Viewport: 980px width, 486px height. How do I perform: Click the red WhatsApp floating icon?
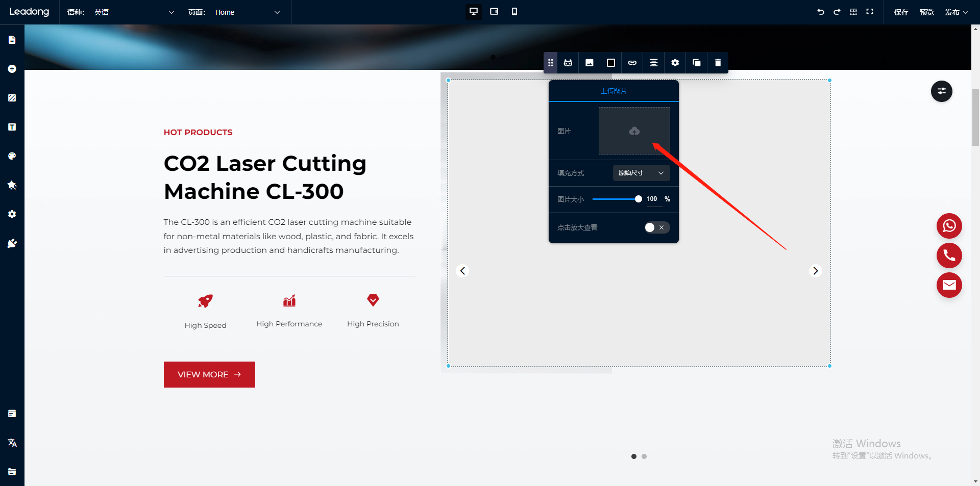(949, 226)
